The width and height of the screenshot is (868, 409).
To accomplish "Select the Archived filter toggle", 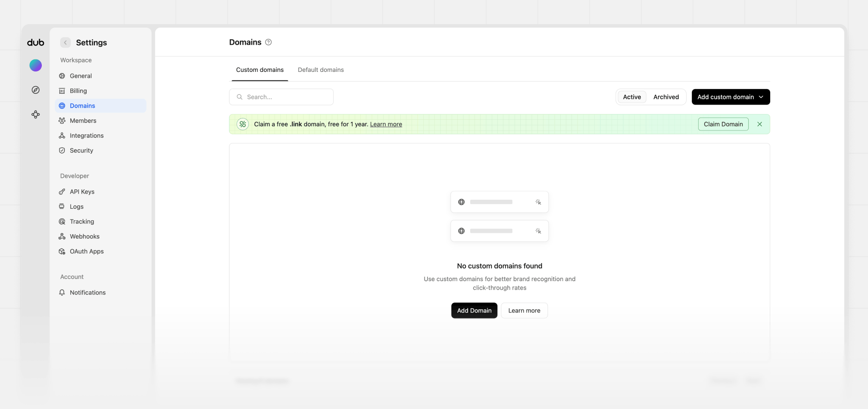I will pyautogui.click(x=666, y=97).
